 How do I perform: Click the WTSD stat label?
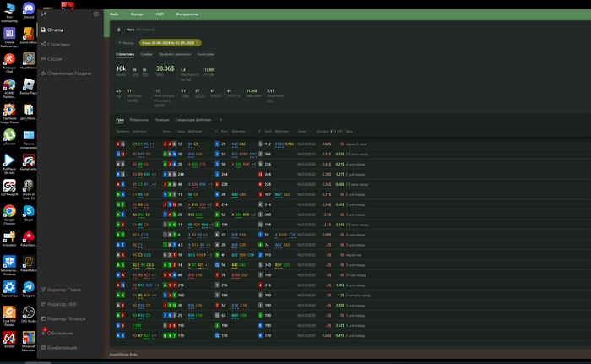199,95
